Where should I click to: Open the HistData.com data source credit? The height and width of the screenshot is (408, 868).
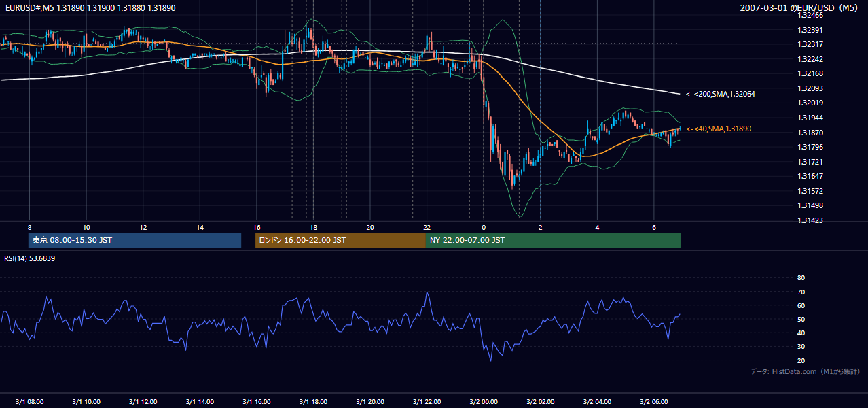[x=805, y=371]
